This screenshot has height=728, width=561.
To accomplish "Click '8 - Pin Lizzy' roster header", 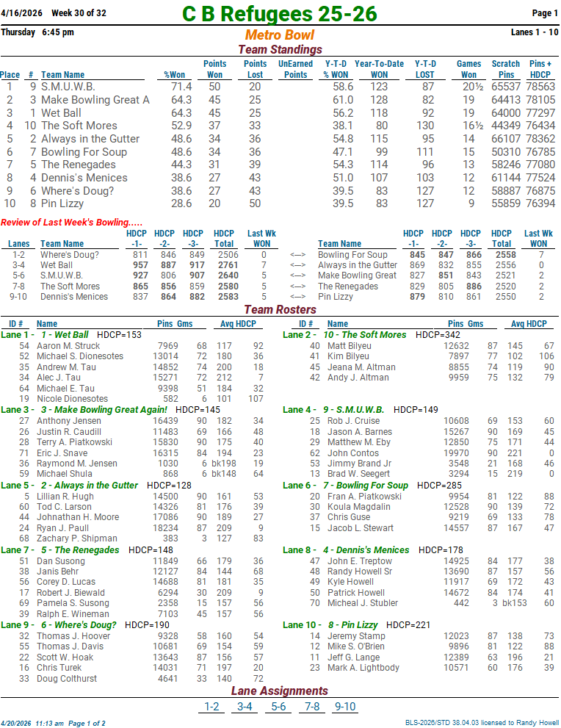I will point(353,625).
